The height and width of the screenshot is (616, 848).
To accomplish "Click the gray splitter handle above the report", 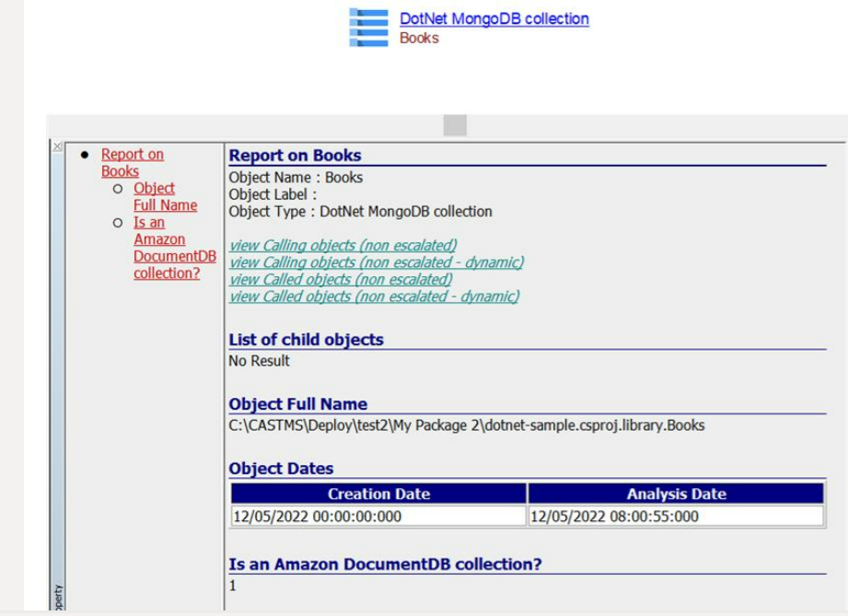I will [455, 125].
